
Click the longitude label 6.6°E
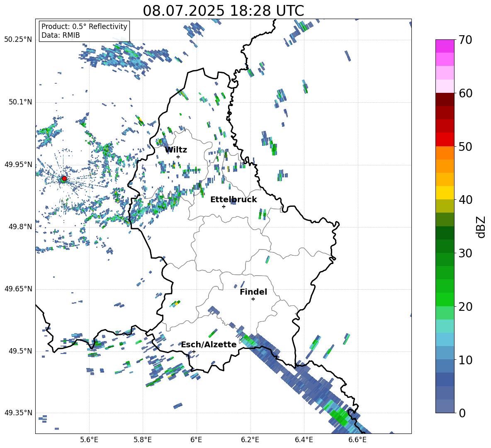[357, 440]
